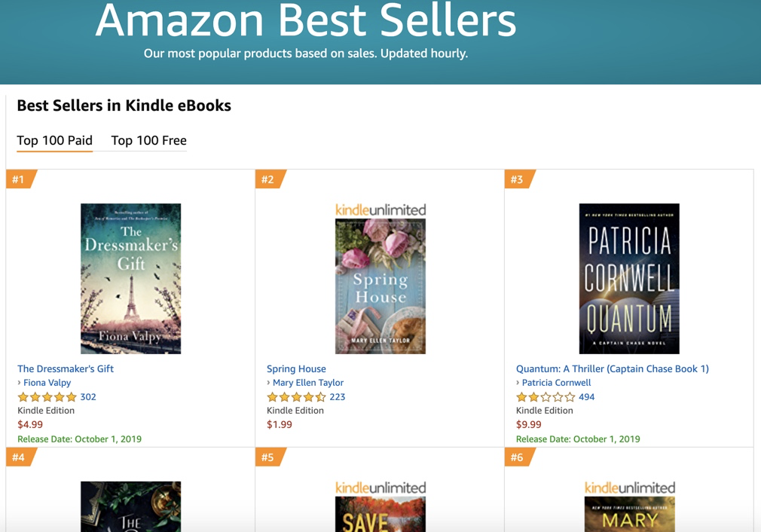Click the Dressmaker's Gift title link
This screenshot has width=761, height=532.
tap(66, 369)
